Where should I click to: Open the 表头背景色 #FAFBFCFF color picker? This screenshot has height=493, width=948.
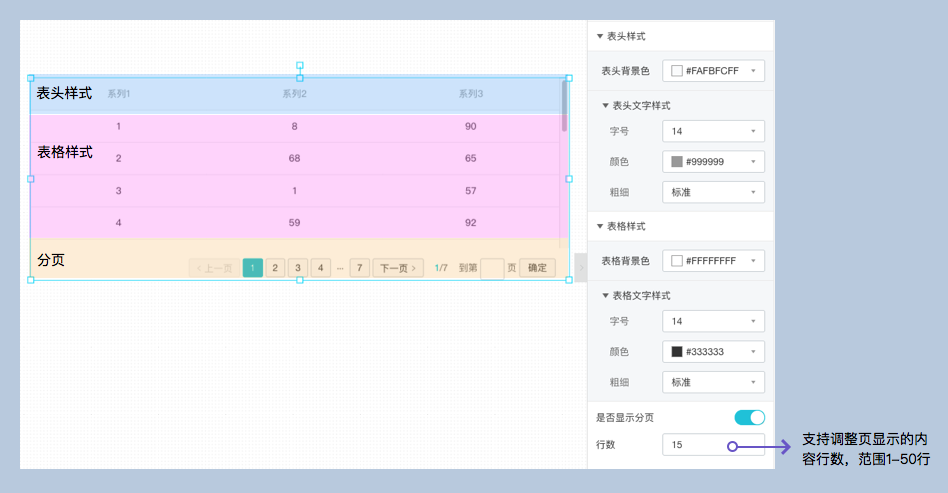[713, 71]
